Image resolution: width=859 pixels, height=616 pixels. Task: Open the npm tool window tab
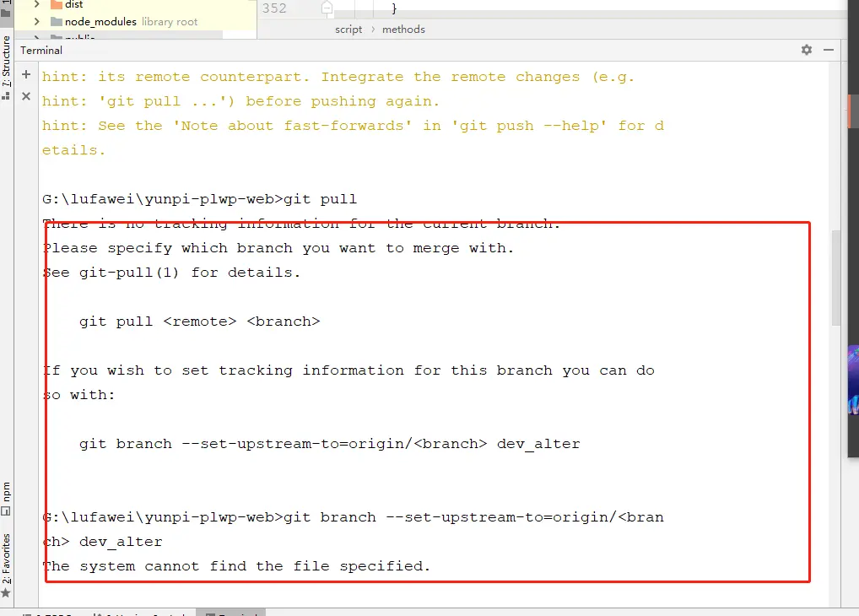[x=6, y=498]
